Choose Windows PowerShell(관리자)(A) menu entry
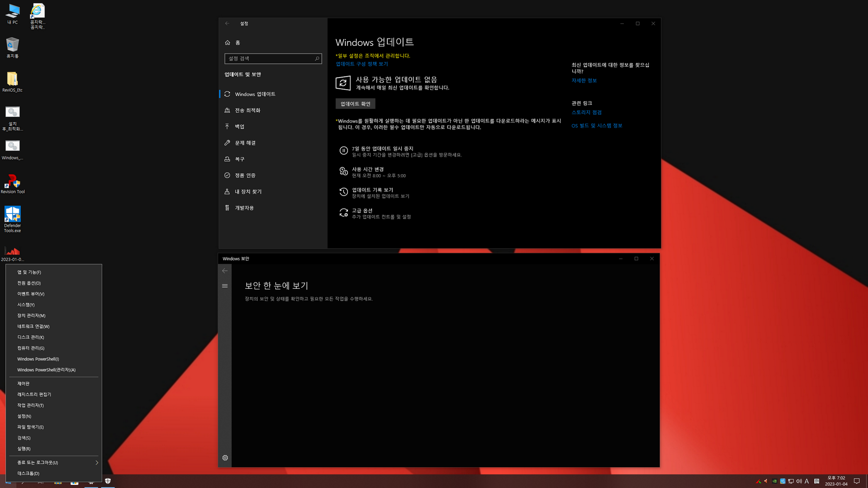Image resolution: width=868 pixels, height=488 pixels. point(54,370)
